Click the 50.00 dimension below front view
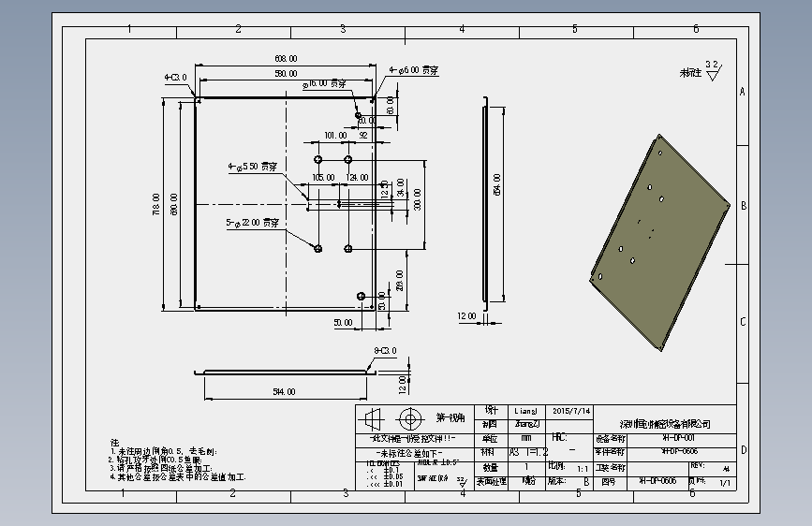This screenshot has width=812, height=526. (343, 323)
